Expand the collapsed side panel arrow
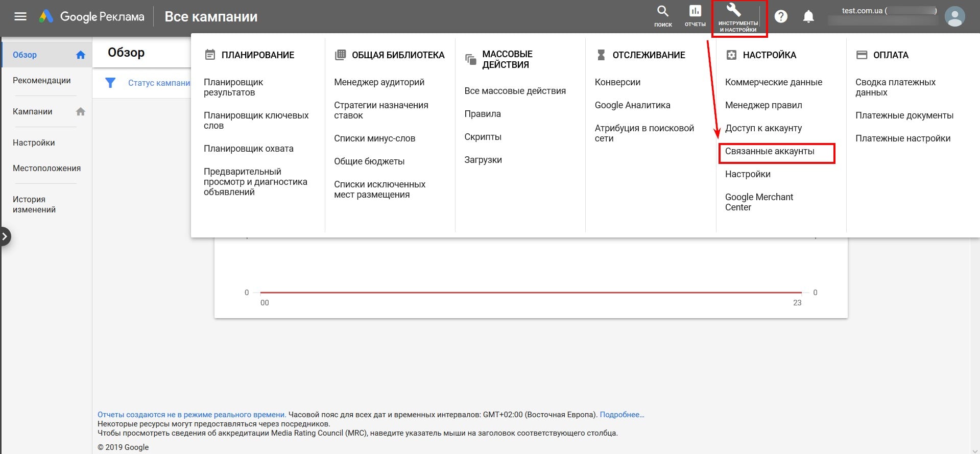This screenshot has width=980, height=454. coord(5,236)
